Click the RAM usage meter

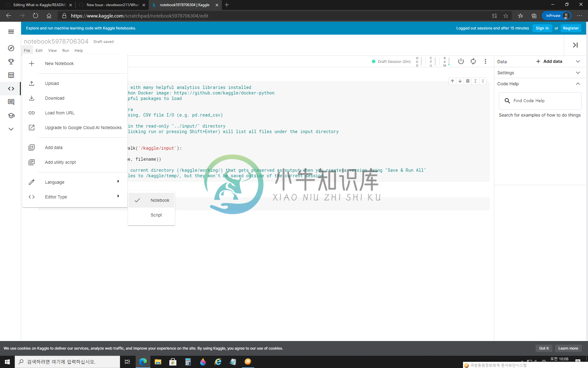[446, 62]
